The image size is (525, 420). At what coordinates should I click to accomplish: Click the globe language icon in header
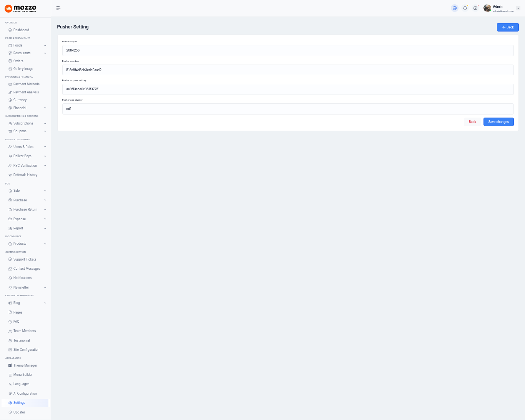pyautogui.click(x=455, y=8)
